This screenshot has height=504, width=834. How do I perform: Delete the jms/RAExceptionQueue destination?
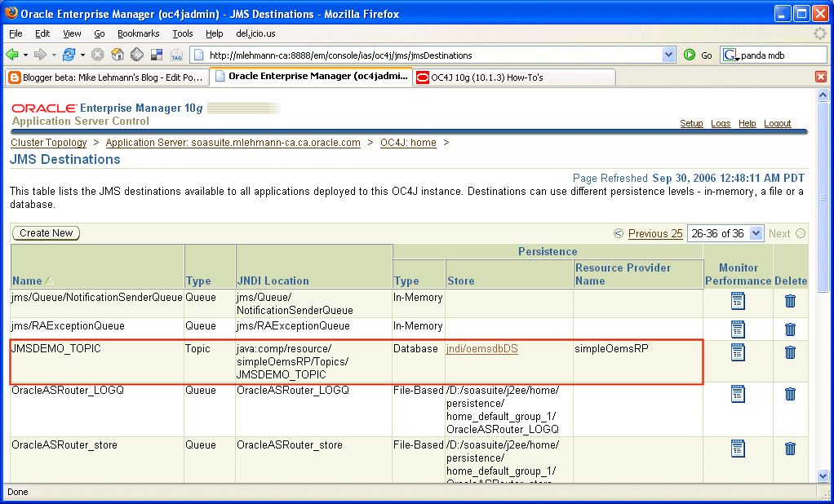(791, 329)
